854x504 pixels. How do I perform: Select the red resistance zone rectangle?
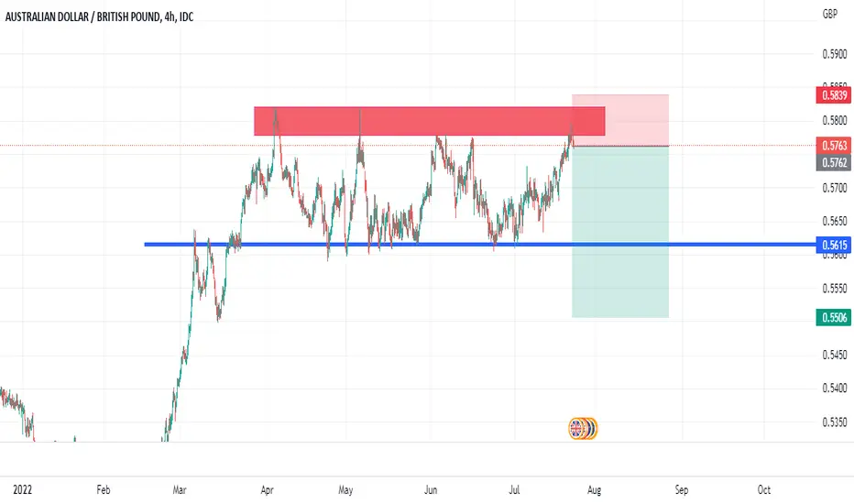click(x=429, y=121)
